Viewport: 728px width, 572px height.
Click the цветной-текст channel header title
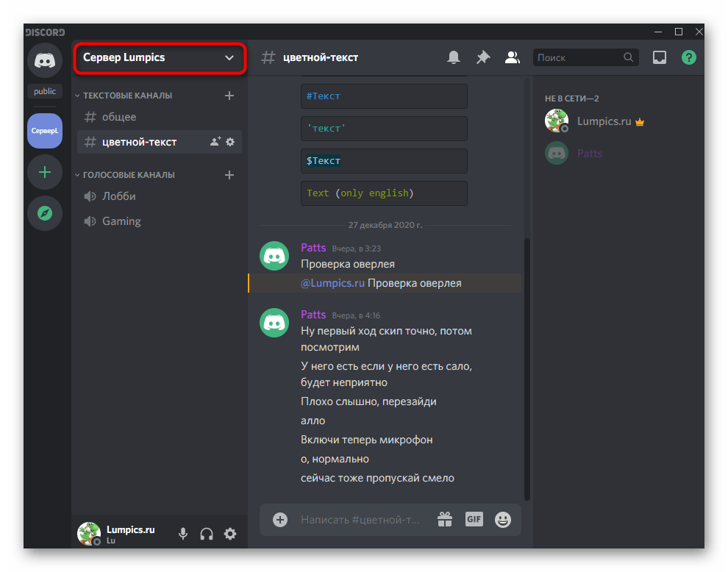[x=321, y=57]
